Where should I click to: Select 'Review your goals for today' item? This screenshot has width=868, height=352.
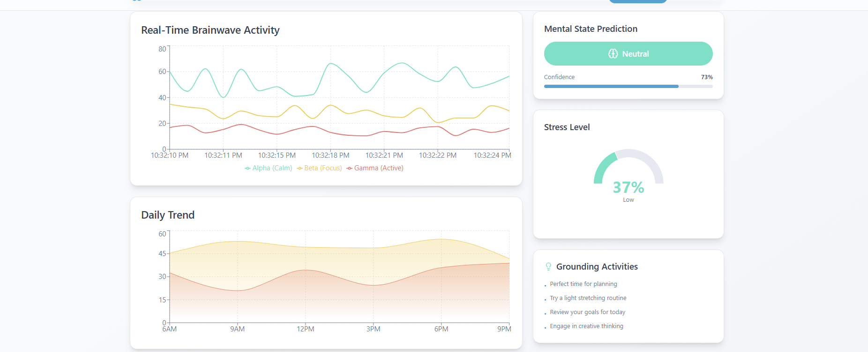587,312
